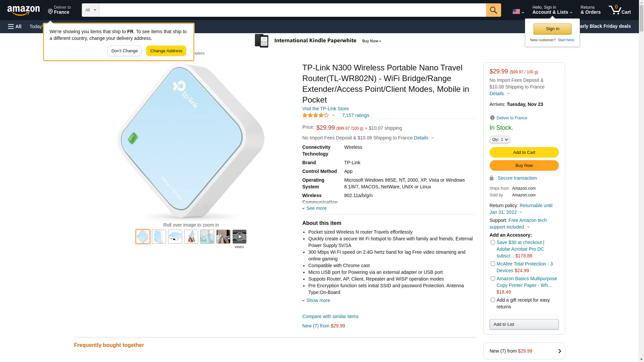Select the first blue router thumbnail
Viewport: 644px width, 362px height.
pos(143,237)
